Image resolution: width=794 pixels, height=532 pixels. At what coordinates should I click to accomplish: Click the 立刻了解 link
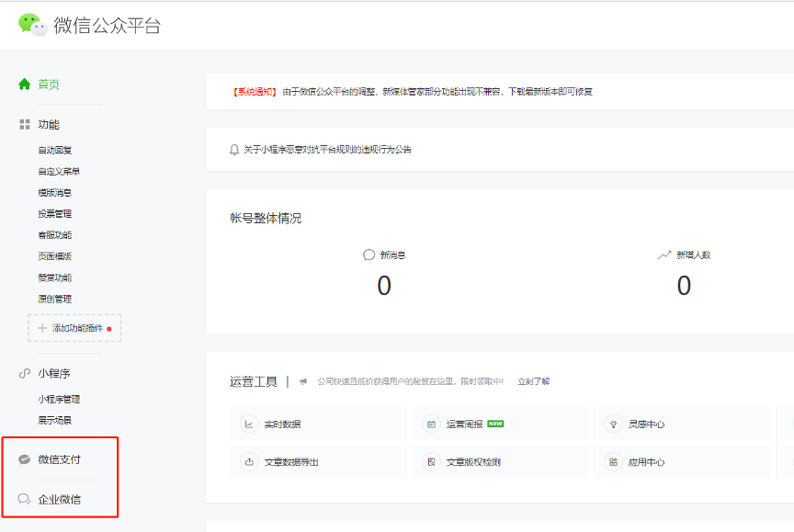click(534, 381)
